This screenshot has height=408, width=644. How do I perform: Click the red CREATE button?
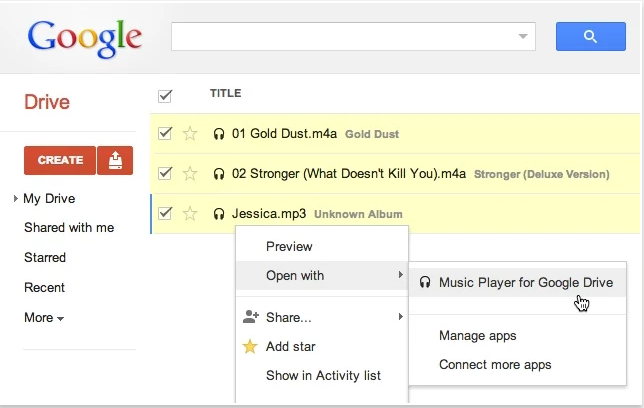(x=60, y=160)
